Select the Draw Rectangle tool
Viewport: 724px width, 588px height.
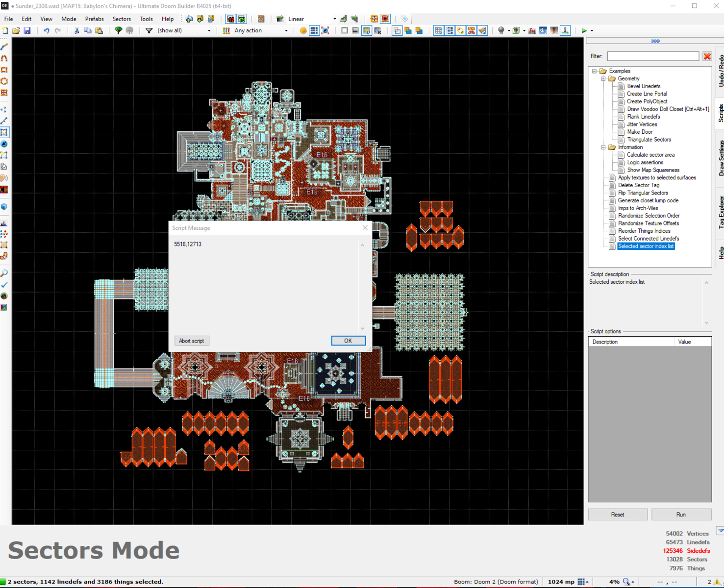click(4, 70)
